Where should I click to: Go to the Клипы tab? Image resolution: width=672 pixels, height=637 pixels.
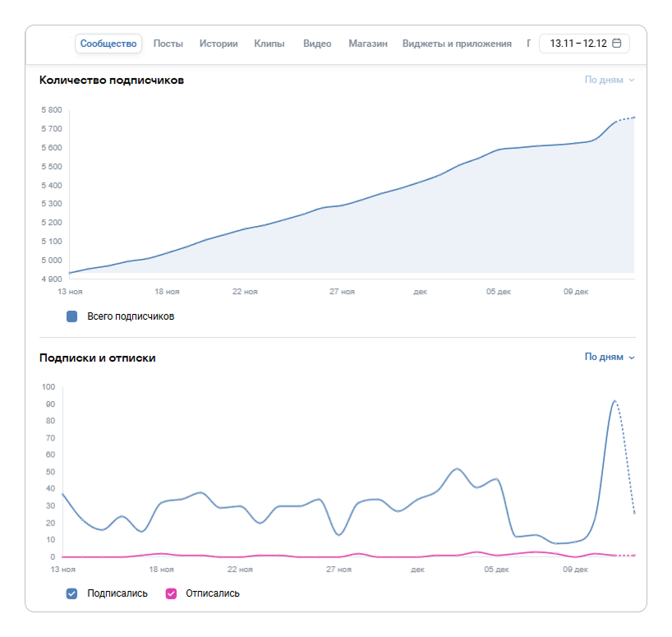point(269,44)
